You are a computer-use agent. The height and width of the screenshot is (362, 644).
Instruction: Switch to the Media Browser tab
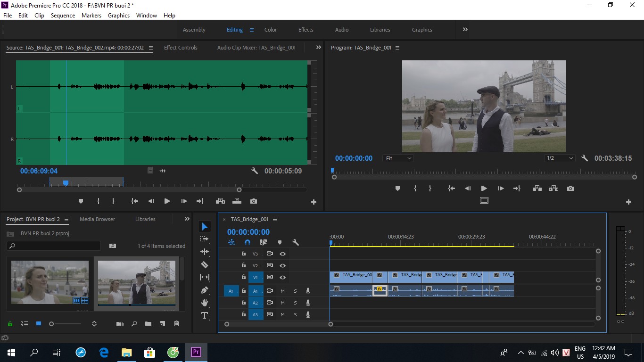[x=97, y=219]
